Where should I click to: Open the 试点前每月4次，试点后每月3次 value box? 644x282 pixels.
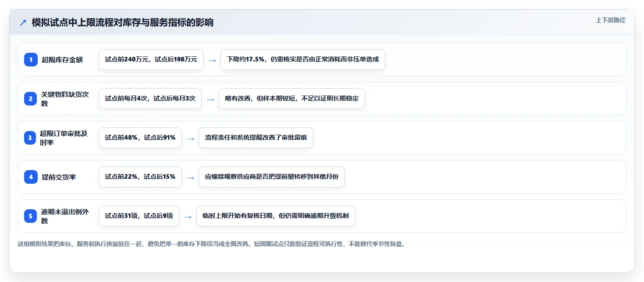(x=150, y=99)
